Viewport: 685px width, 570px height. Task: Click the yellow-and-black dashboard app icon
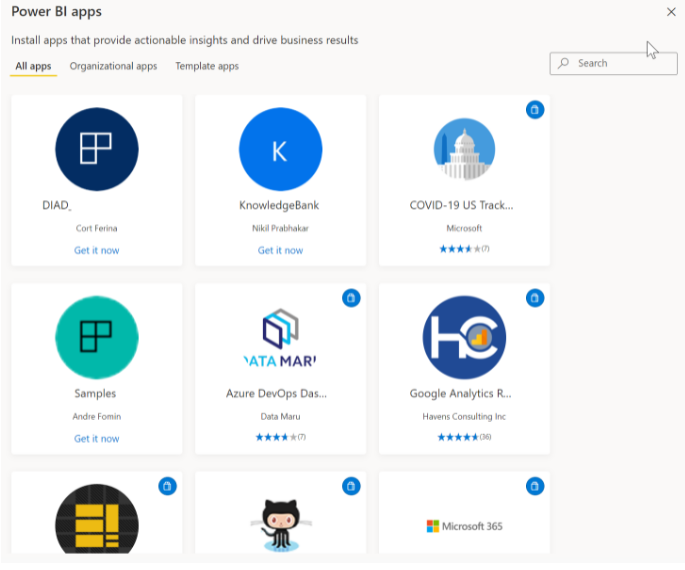coord(97,519)
